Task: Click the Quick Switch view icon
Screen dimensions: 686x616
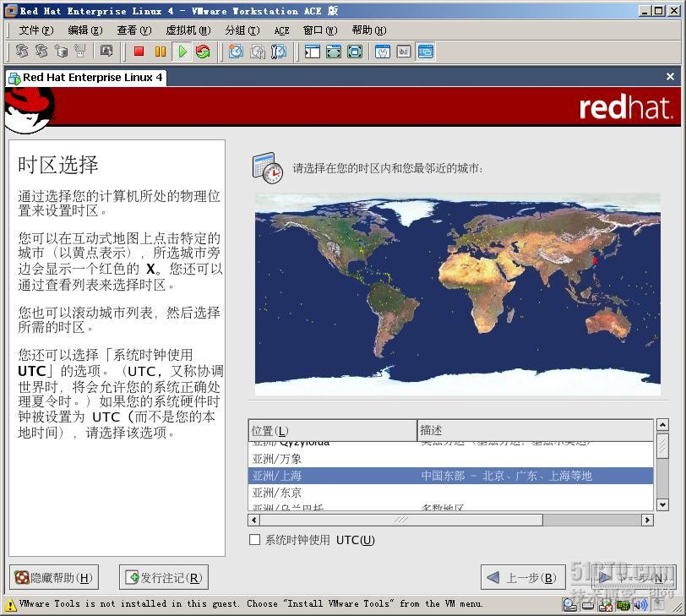Action: point(334,52)
